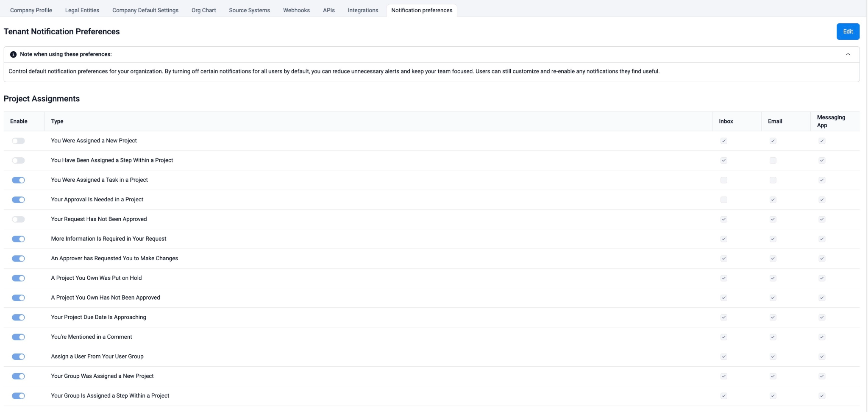
Task: Disable 'Your Project Due Date Is Approaching' toggle
Action: tap(18, 317)
